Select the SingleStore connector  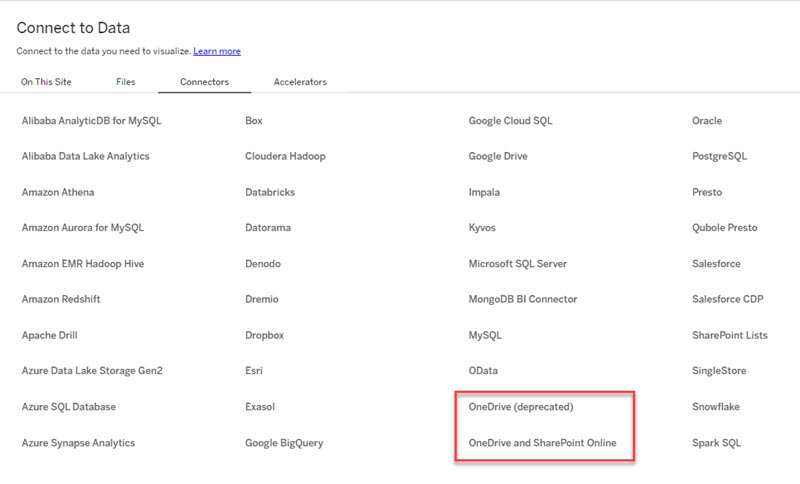(719, 371)
